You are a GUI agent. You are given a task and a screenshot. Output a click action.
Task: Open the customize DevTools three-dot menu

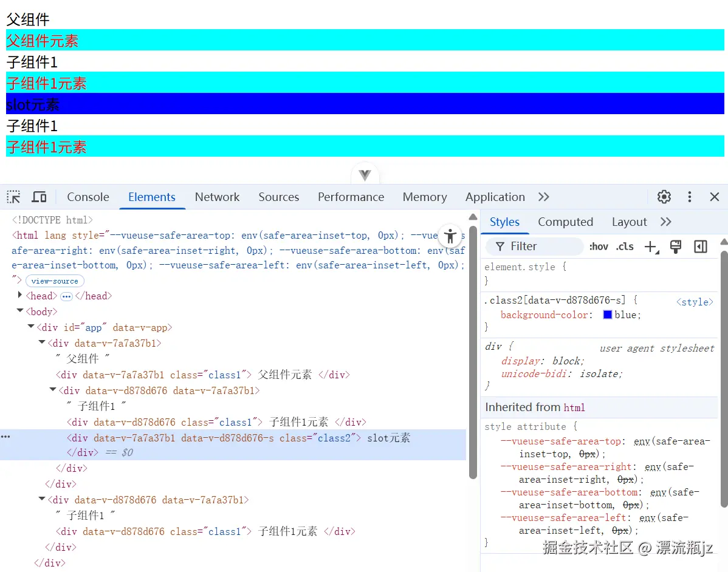tap(689, 196)
